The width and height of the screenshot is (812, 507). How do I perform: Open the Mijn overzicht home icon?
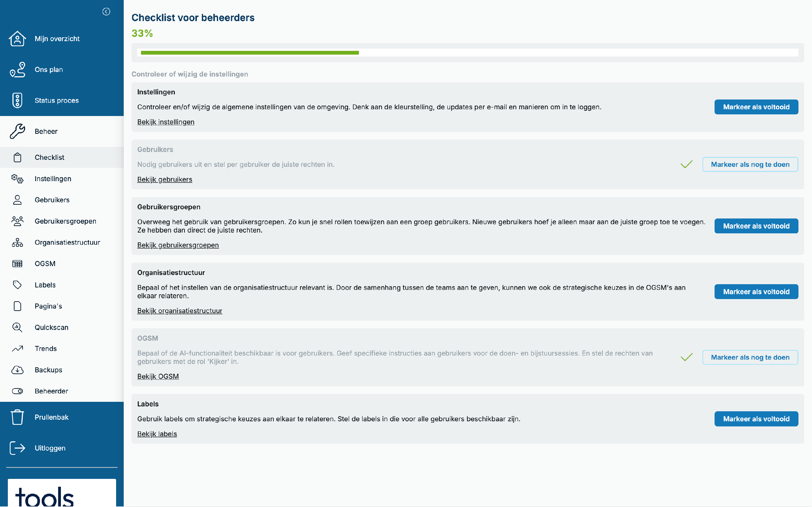tap(17, 39)
